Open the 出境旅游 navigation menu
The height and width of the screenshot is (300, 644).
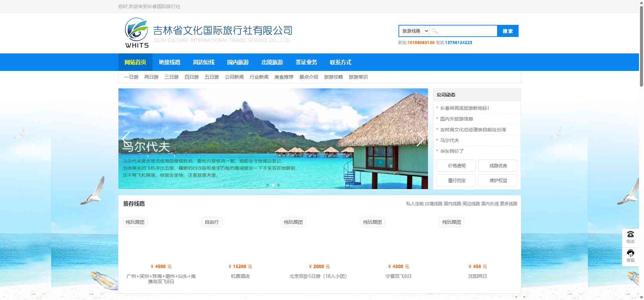click(272, 62)
